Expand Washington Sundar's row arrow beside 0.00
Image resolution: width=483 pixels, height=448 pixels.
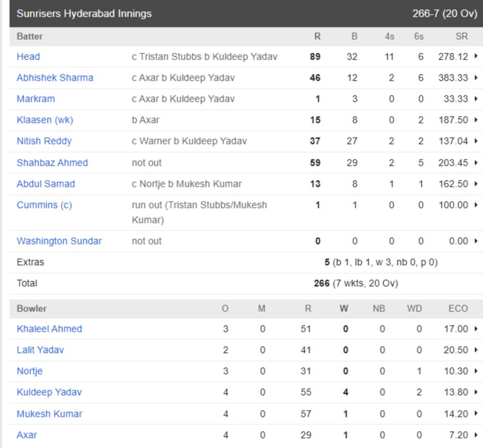point(476,241)
